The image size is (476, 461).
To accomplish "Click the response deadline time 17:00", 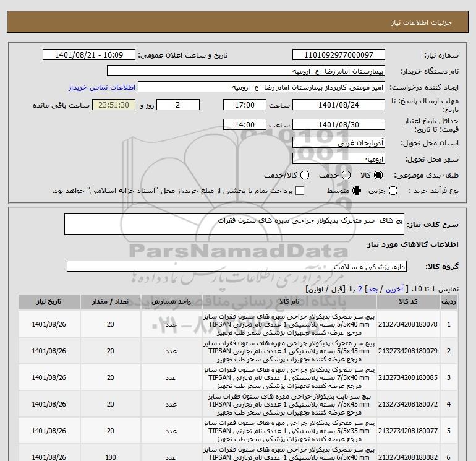I will 245,105.
